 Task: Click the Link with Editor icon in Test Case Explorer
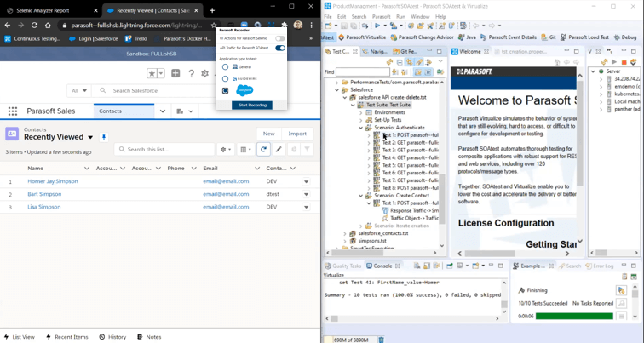409,62
